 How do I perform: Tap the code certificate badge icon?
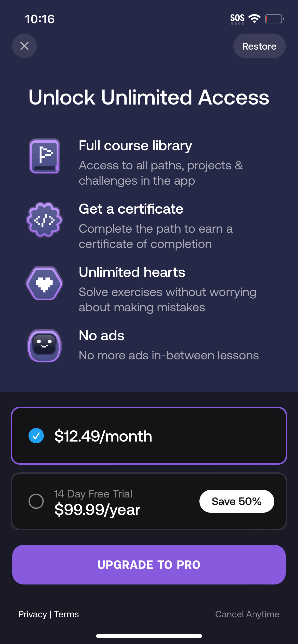(44, 219)
